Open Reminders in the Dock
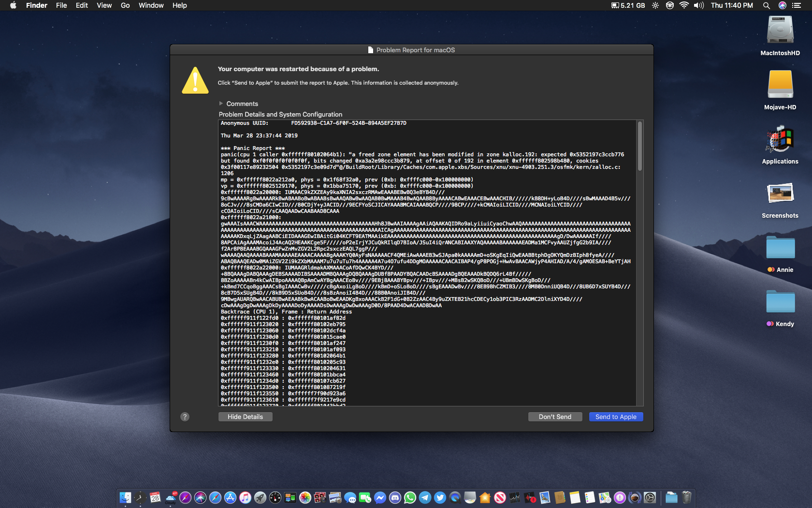Viewport: 812px width, 508px height. point(590,497)
